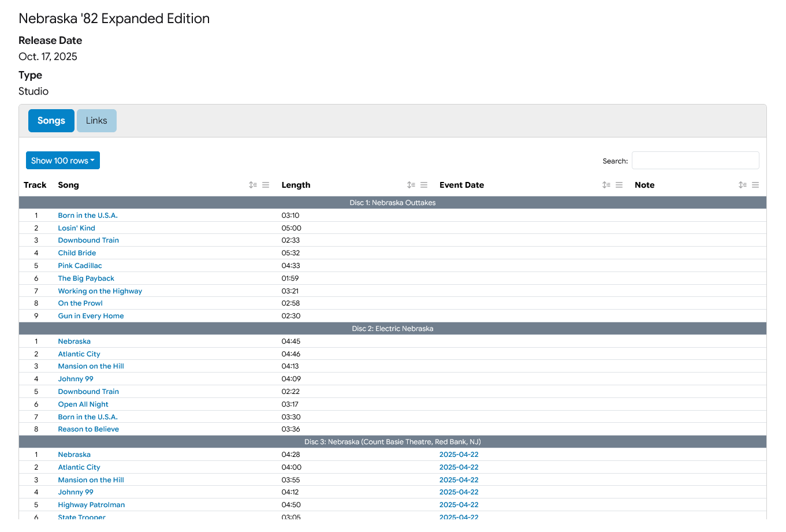Image resolution: width=786 pixels, height=532 pixels.
Task: Open the Gun in Every Home link
Action: (91, 316)
